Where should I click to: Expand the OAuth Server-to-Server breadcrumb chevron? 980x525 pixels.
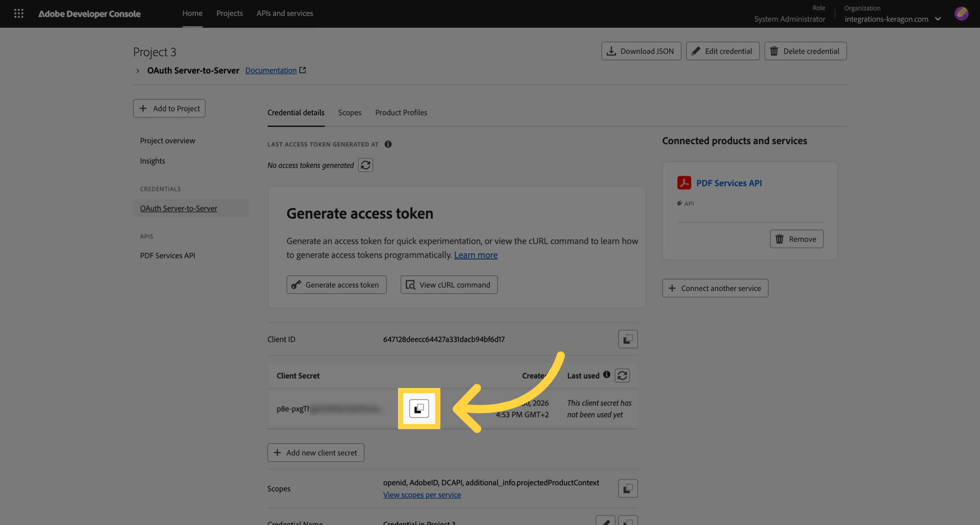tap(138, 71)
